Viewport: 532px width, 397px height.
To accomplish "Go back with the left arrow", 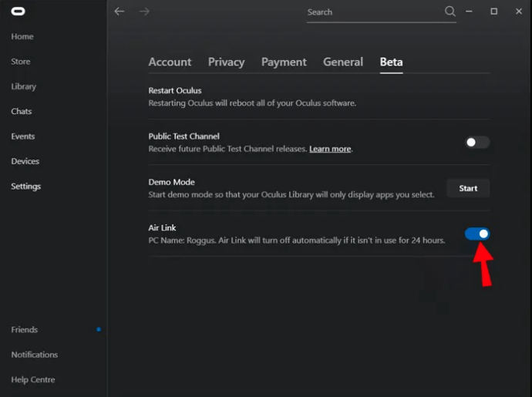I will click(119, 12).
